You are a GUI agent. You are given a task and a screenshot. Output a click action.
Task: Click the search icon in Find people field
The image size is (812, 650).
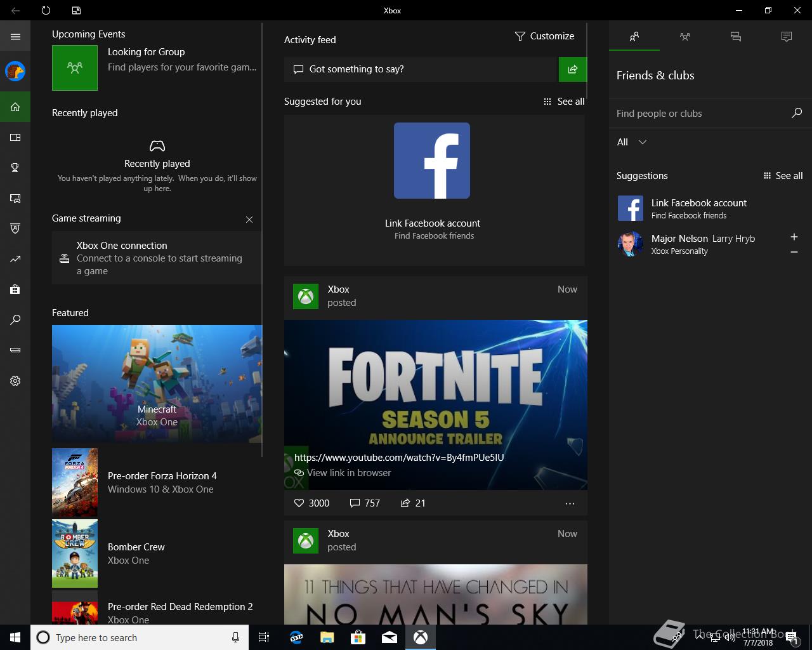click(x=797, y=113)
